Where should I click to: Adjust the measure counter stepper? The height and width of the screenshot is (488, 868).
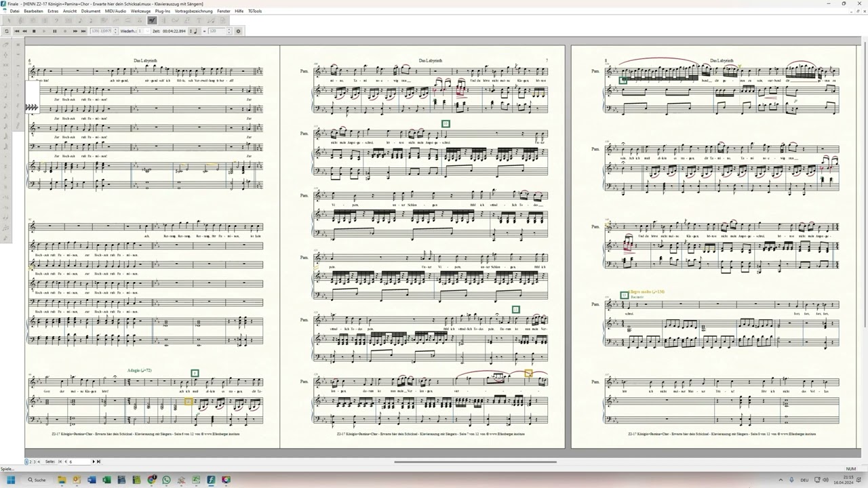(115, 31)
